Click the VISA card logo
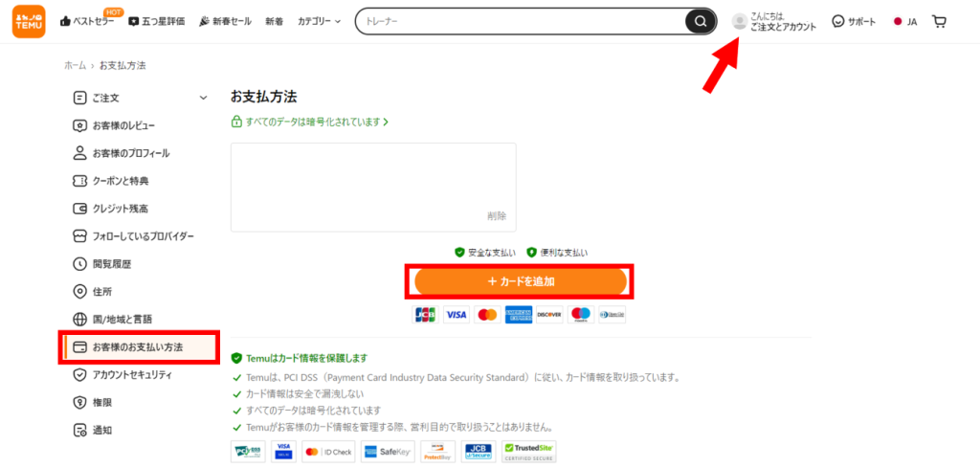The image size is (980, 467). tap(456, 315)
